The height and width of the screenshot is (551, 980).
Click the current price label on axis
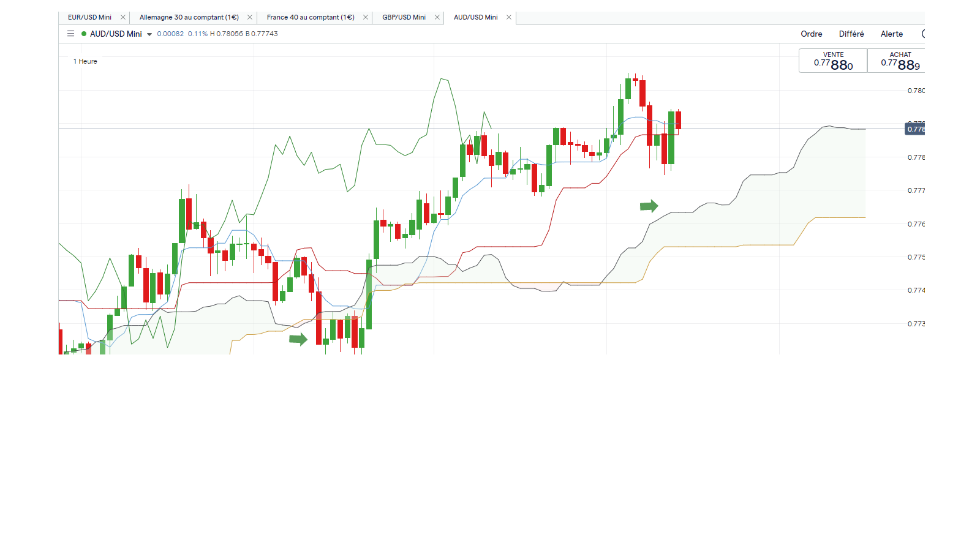(x=915, y=129)
